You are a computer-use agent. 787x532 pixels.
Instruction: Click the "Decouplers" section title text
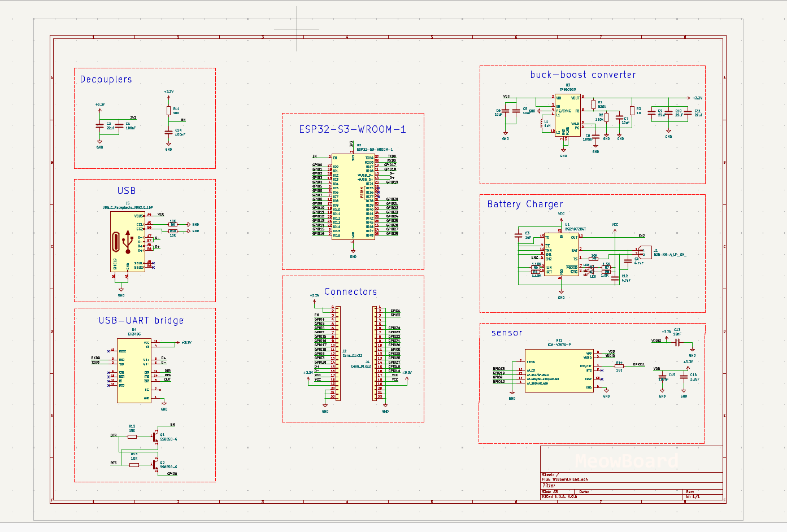106,80
